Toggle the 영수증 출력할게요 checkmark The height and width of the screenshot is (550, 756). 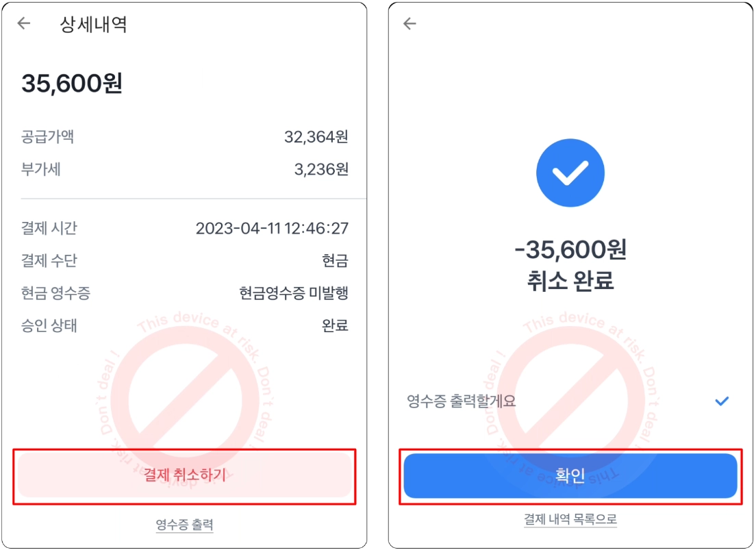coord(722,401)
